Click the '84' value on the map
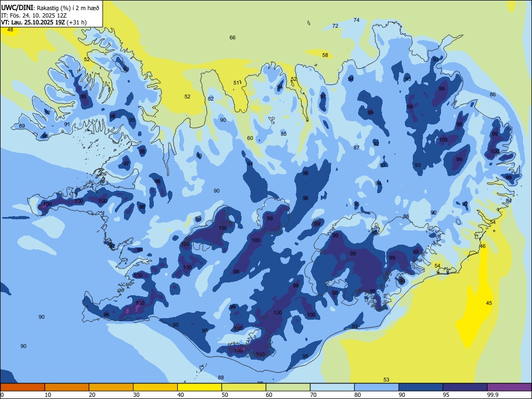 [x=509, y=201]
